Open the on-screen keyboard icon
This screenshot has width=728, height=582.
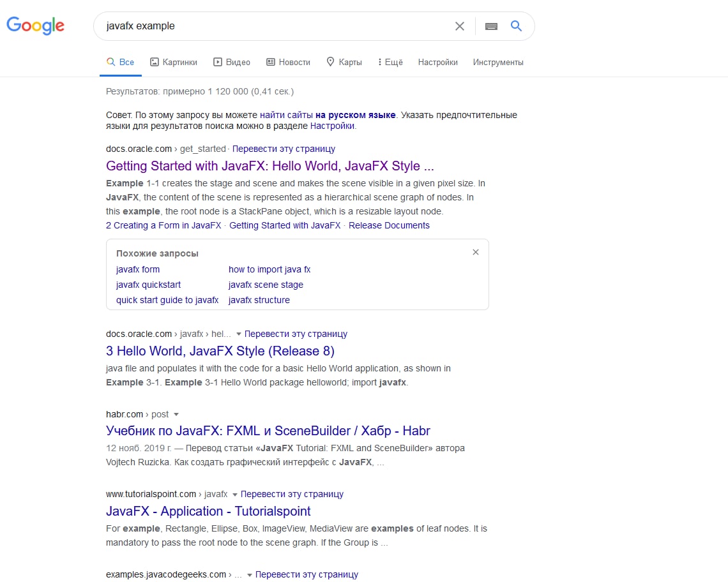pos(491,26)
